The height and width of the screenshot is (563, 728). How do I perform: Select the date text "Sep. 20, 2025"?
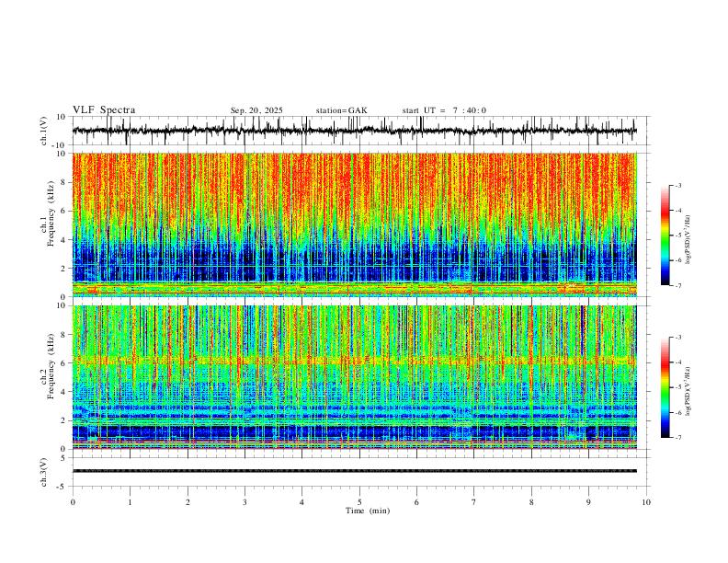click(x=256, y=110)
